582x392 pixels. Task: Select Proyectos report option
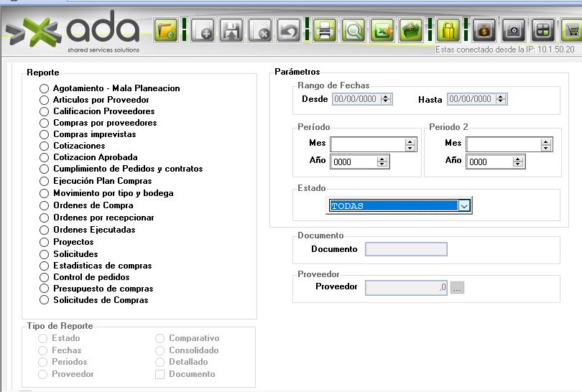point(44,242)
